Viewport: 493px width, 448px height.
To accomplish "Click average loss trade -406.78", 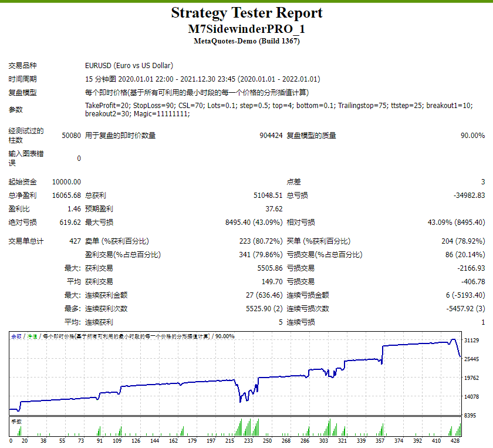I will (x=473, y=282).
